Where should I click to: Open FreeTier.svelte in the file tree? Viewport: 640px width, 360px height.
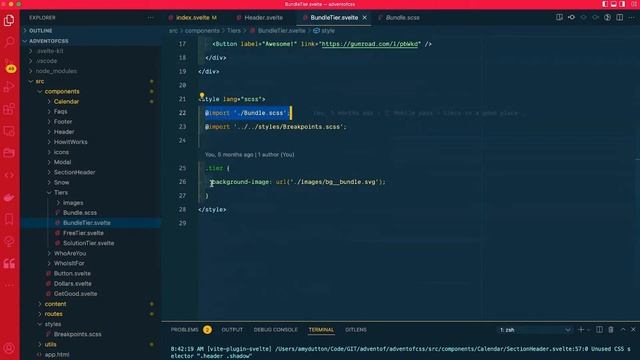pos(83,233)
